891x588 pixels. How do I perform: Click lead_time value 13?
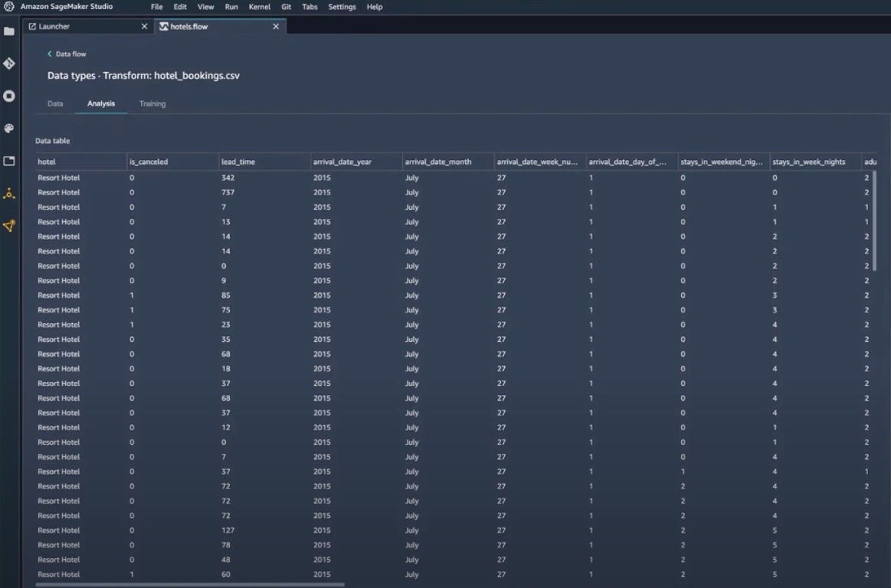tap(225, 222)
